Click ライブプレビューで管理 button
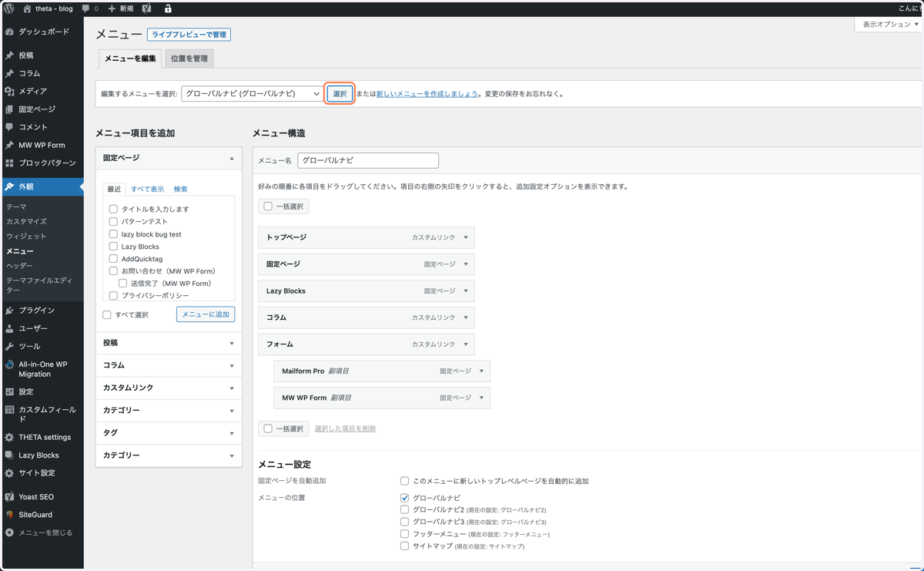The height and width of the screenshot is (571, 924). point(189,35)
